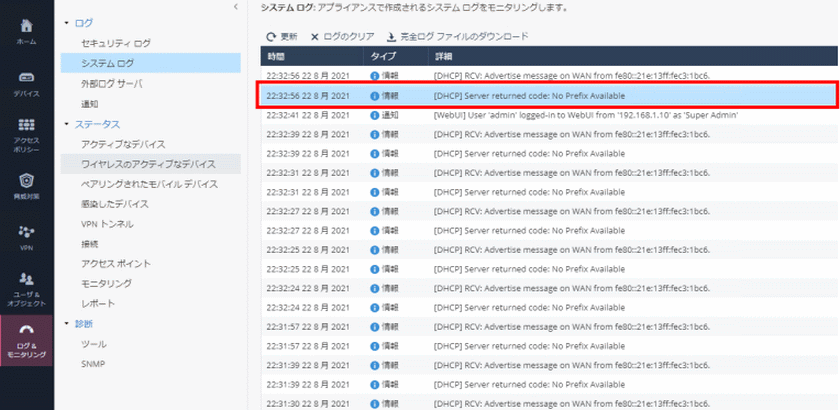
Task: Collapse the ログ tree section
Action: [66, 22]
